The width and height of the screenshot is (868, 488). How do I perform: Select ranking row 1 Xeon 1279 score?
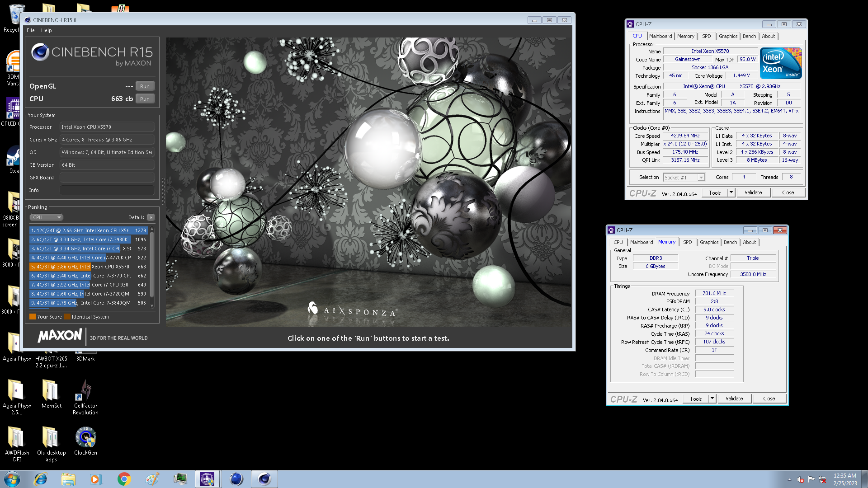[x=89, y=230]
